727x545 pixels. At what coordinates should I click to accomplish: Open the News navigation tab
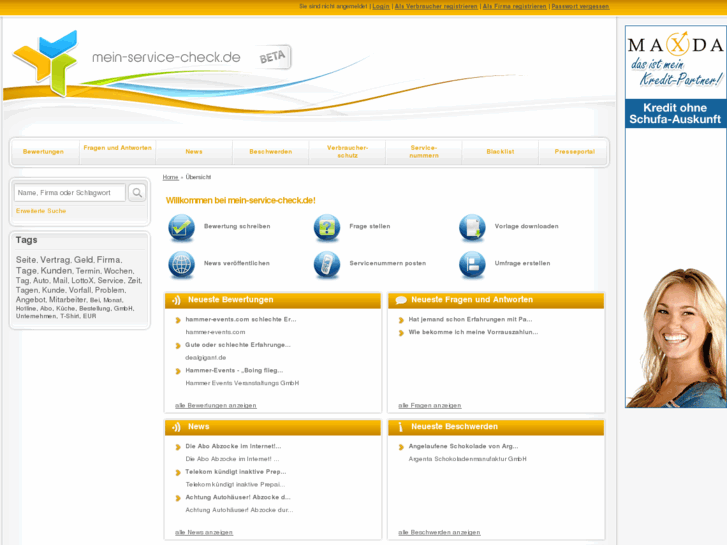pos(194,152)
